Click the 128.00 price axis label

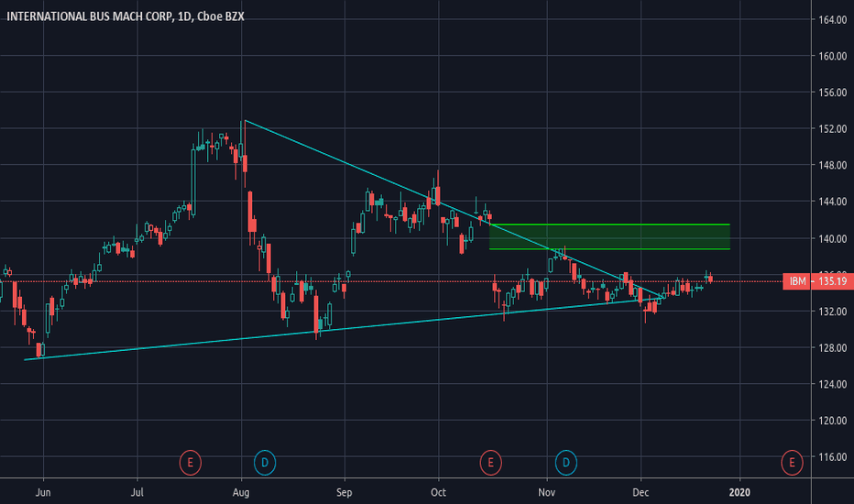click(833, 347)
